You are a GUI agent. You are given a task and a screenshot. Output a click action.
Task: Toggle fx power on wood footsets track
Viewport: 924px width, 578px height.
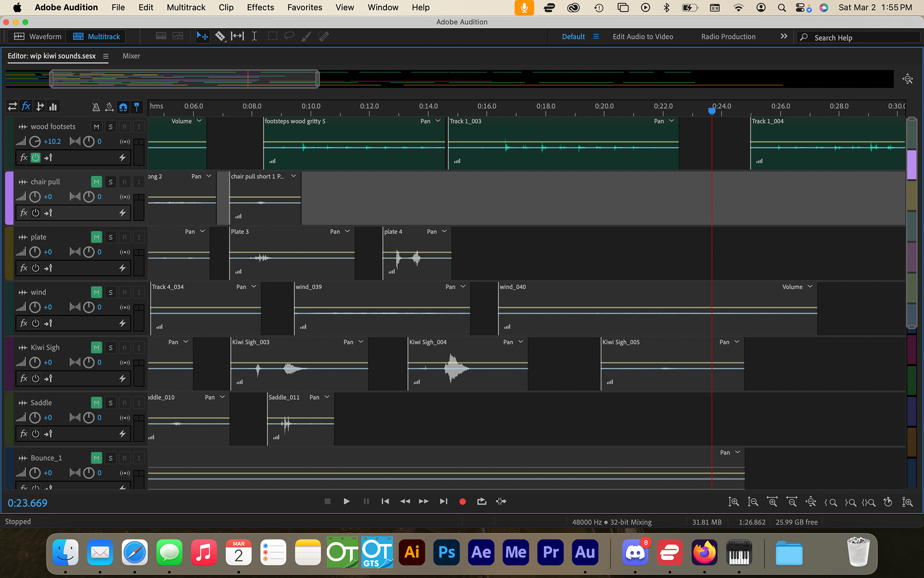[36, 158]
